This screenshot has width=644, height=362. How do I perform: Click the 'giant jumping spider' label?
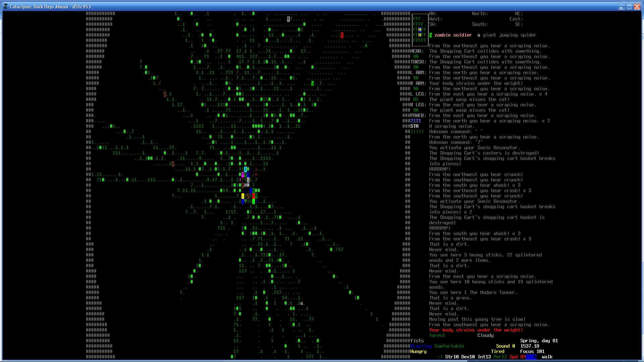pos(509,35)
